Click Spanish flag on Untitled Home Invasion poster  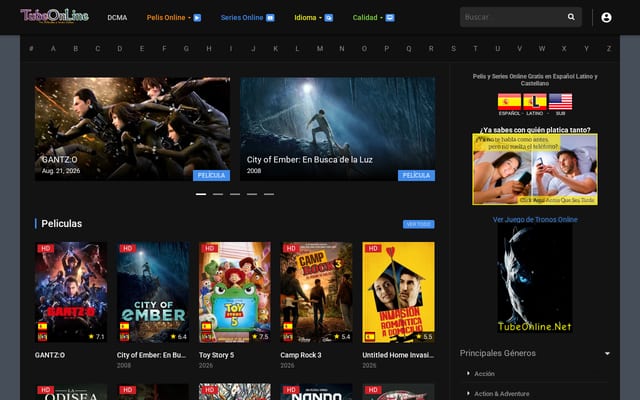(x=370, y=337)
